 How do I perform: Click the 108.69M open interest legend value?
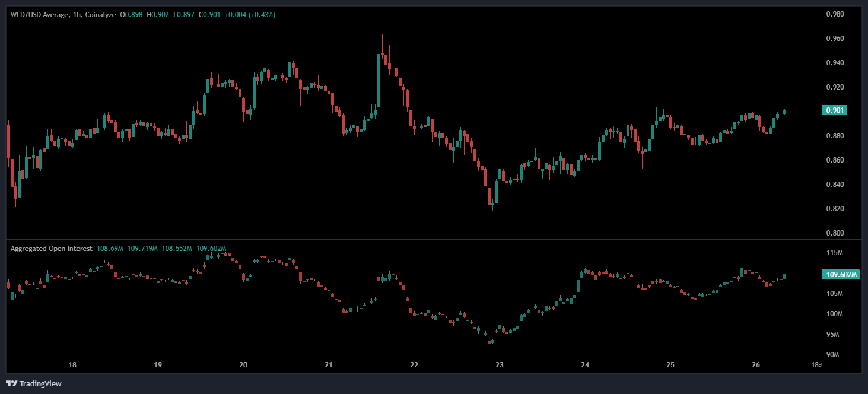coord(109,249)
